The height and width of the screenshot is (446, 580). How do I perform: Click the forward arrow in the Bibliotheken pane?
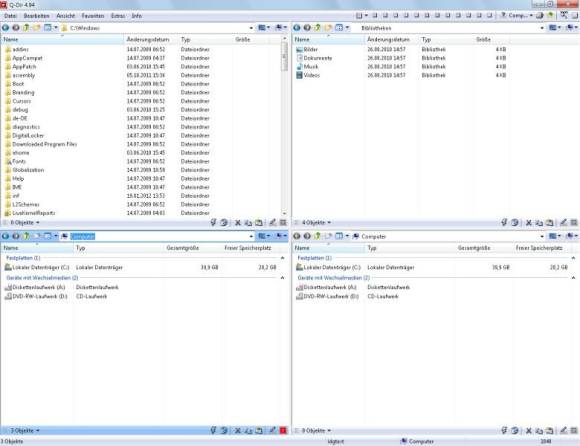click(x=307, y=28)
